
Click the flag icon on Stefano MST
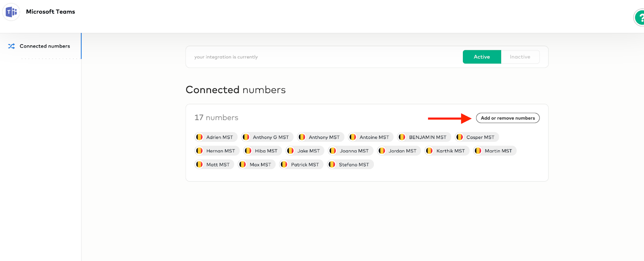pyautogui.click(x=332, y=165)
